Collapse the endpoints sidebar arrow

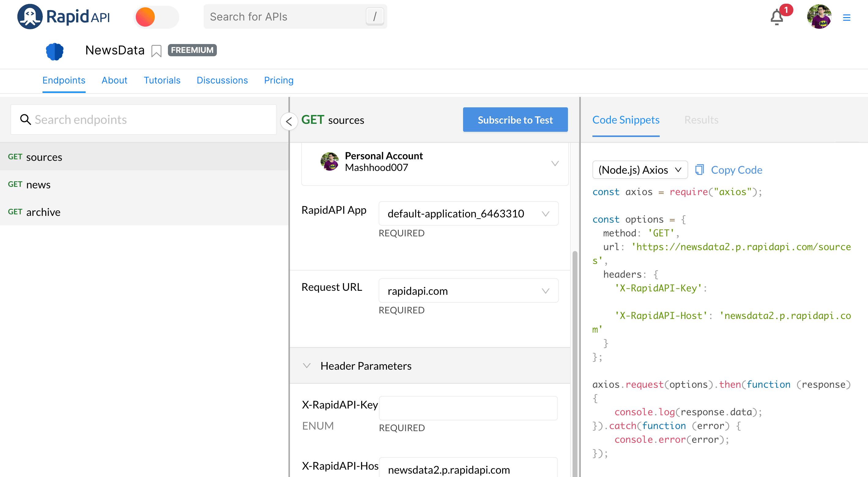[289, 121]
